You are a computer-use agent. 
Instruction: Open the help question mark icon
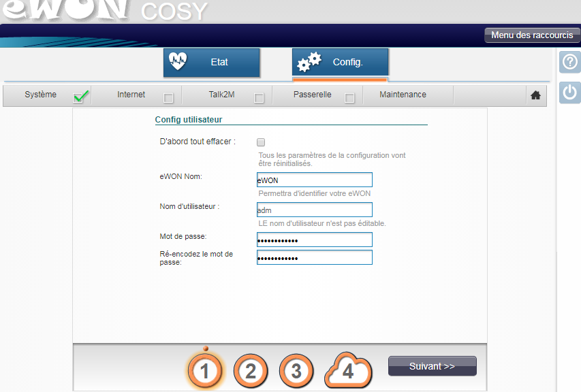[569, 63]
